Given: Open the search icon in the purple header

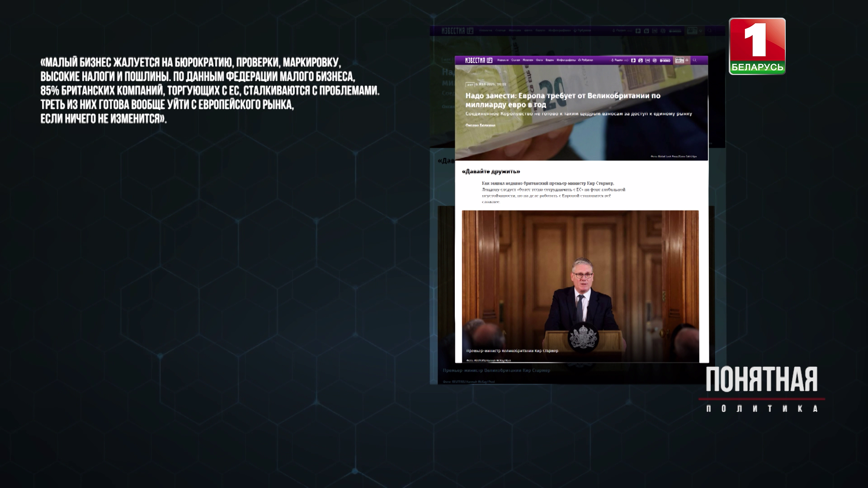Looking at the screenshot, I should pyautogui.click(x=694, y=60).
